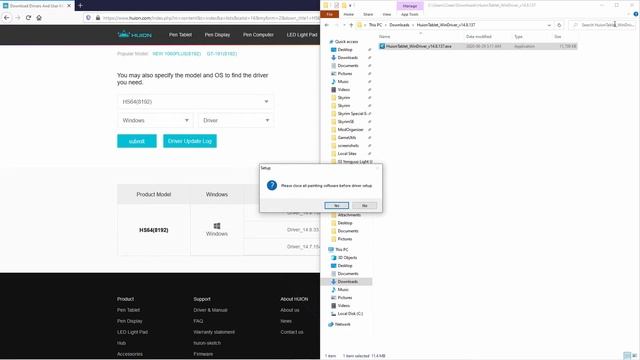This screenshot has height=360, width=640.
Task: Open 3D Objects under This PC
Action: [347, 258]
